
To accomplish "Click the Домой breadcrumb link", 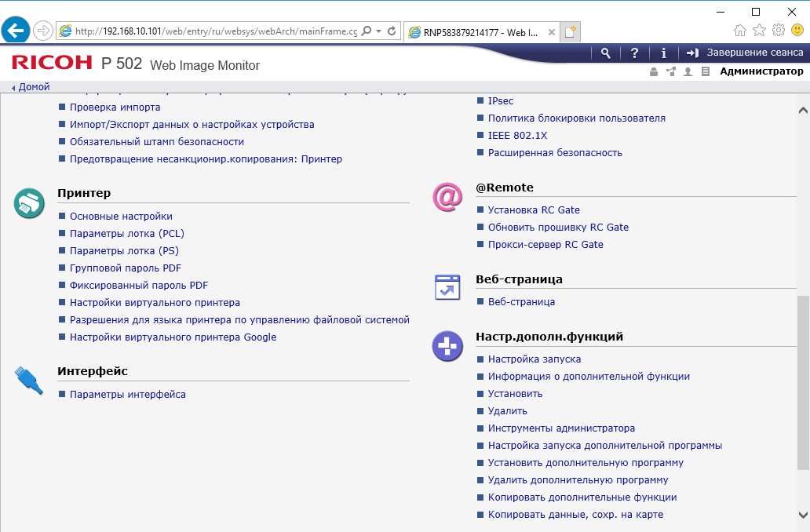I will pyautogui.click(x=34, y=87).
